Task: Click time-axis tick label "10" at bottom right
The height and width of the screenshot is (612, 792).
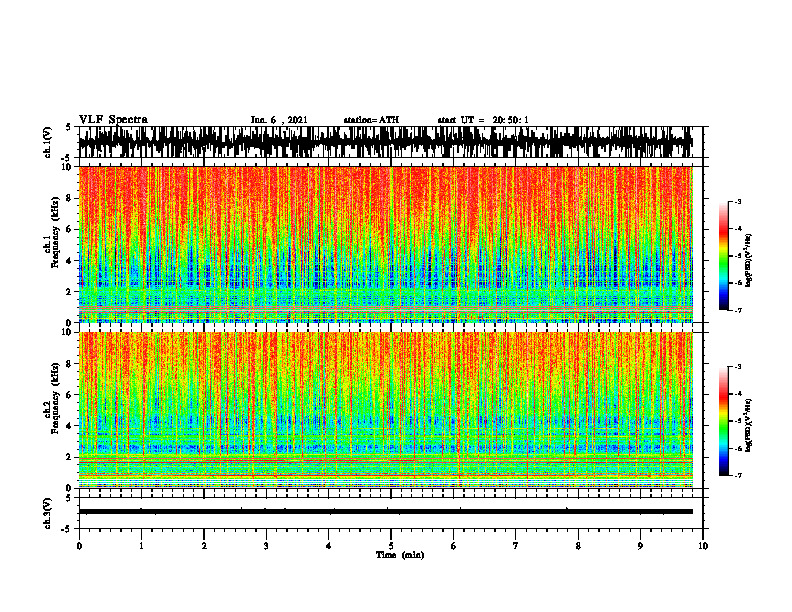Action: click(703, 546)
